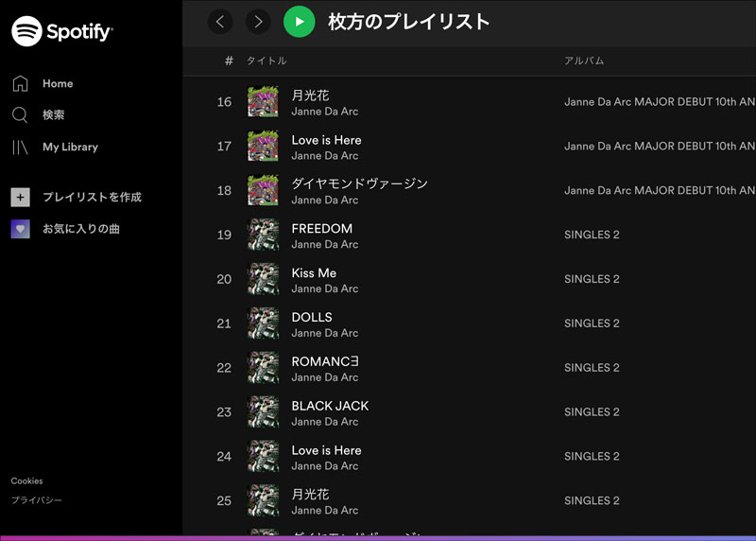Click the Home house icon
Image resolution: width=756 pixels, height=541 pixels.
20,83
